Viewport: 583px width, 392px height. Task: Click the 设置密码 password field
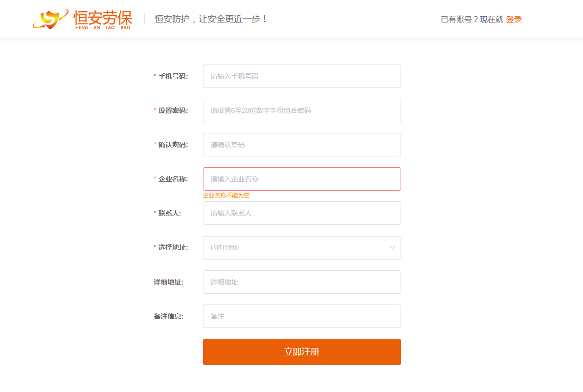(302, 110)
